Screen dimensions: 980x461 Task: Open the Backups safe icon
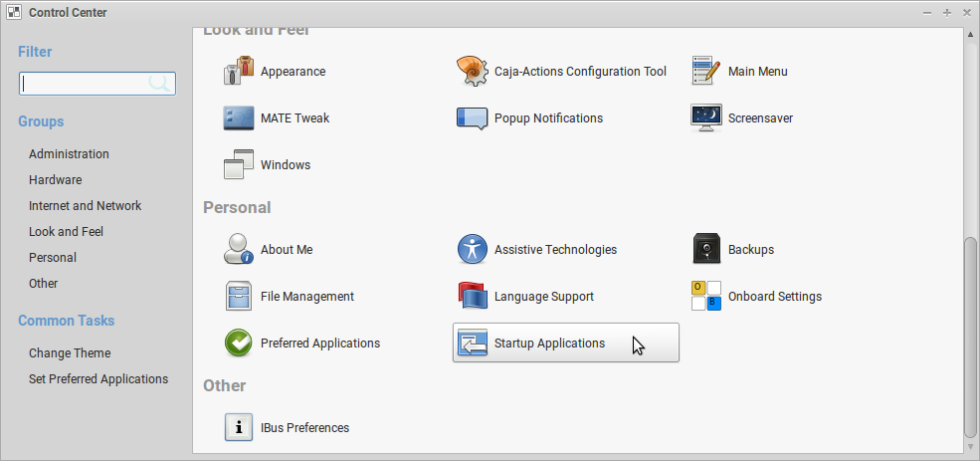(706, 250)
